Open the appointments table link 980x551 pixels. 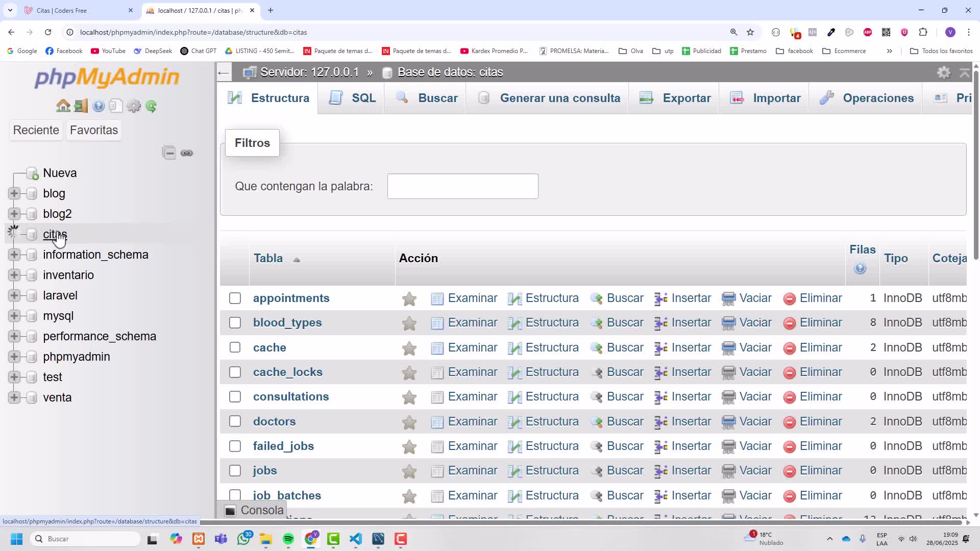coord(291,298)
